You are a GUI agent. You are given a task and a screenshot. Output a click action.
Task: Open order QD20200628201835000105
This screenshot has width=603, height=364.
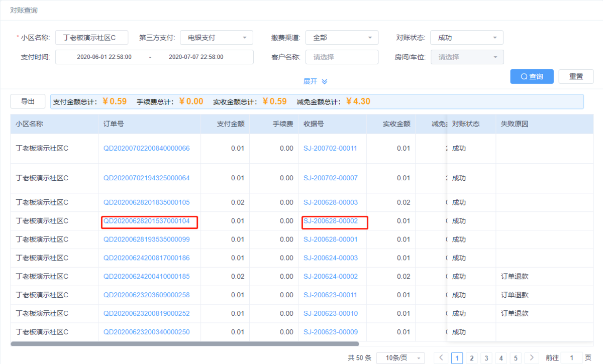[x=147, y=202]
